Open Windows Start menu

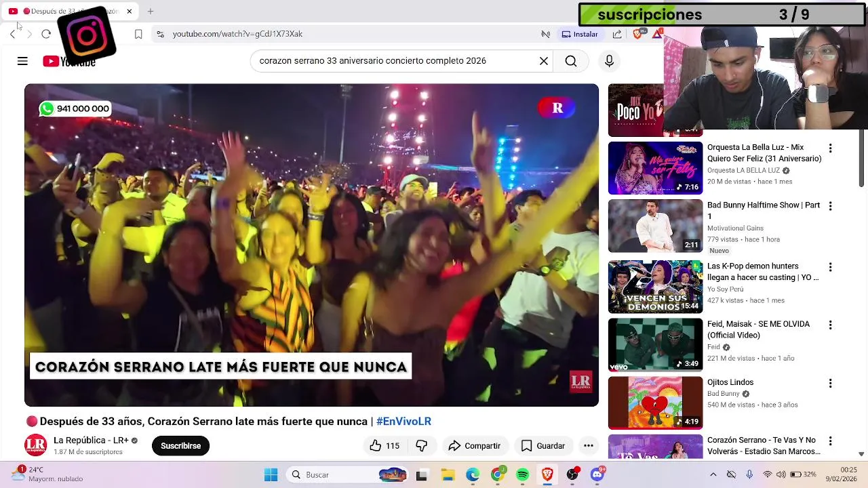(x=271, y=474)
